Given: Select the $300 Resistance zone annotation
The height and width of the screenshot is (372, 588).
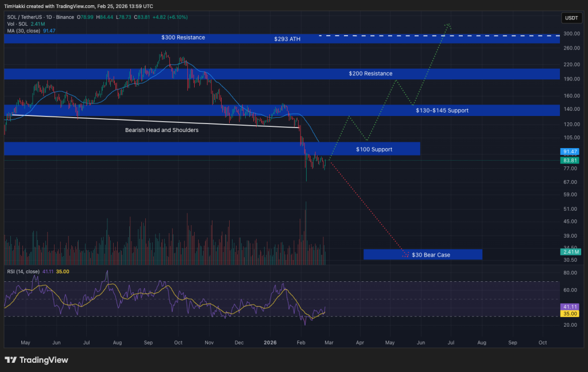Looking at the screenshot, I should click(x=183, y=38).
